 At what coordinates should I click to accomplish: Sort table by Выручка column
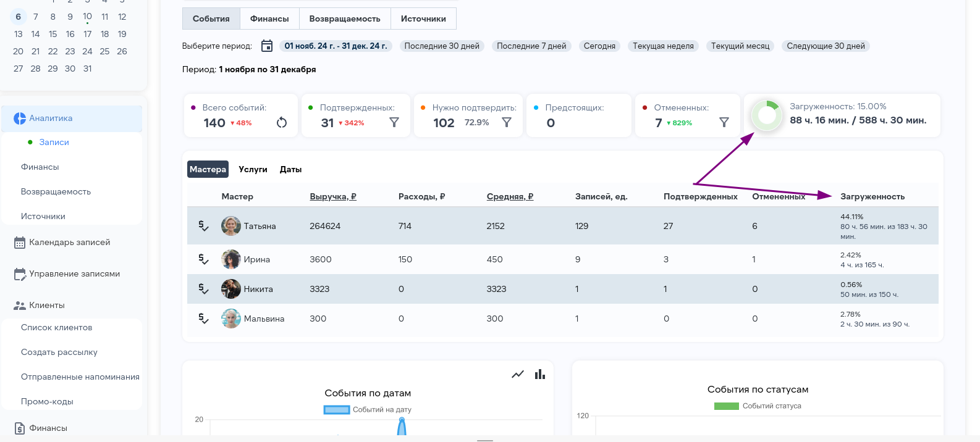[333, 196]
